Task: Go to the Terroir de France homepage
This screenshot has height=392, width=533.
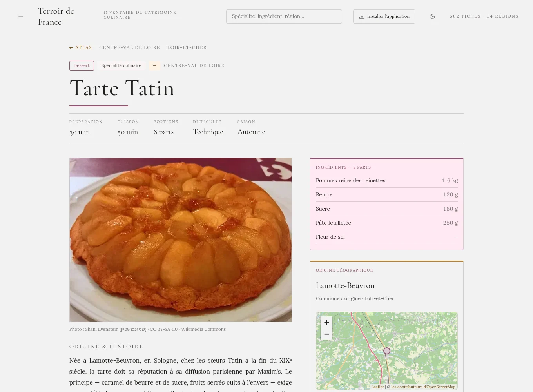Action: pyautogui.click(x=56, y=16)
